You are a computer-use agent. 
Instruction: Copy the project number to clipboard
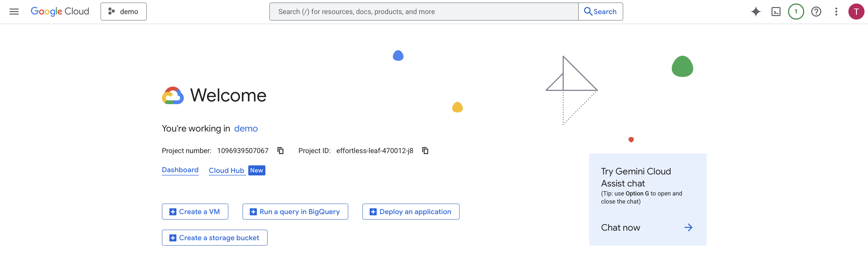pos(280,151)
